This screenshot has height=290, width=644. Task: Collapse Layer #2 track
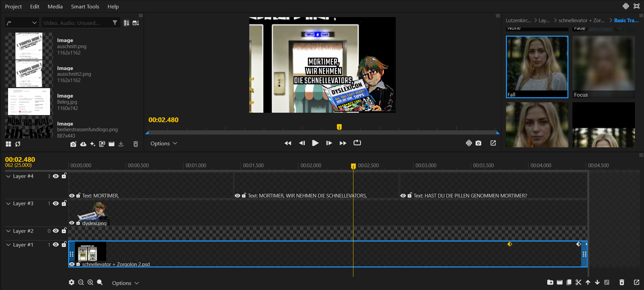(8, 231)
